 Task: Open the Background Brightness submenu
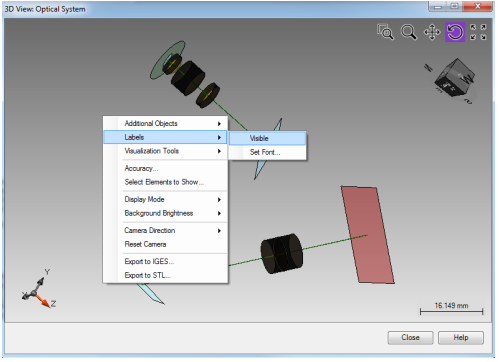point(165,213)
